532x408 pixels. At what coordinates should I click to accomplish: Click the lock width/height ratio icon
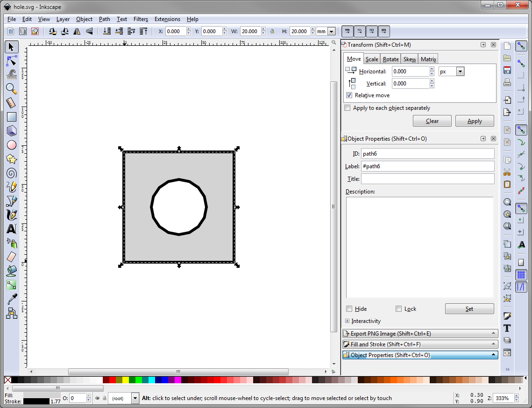pos(272,31)
